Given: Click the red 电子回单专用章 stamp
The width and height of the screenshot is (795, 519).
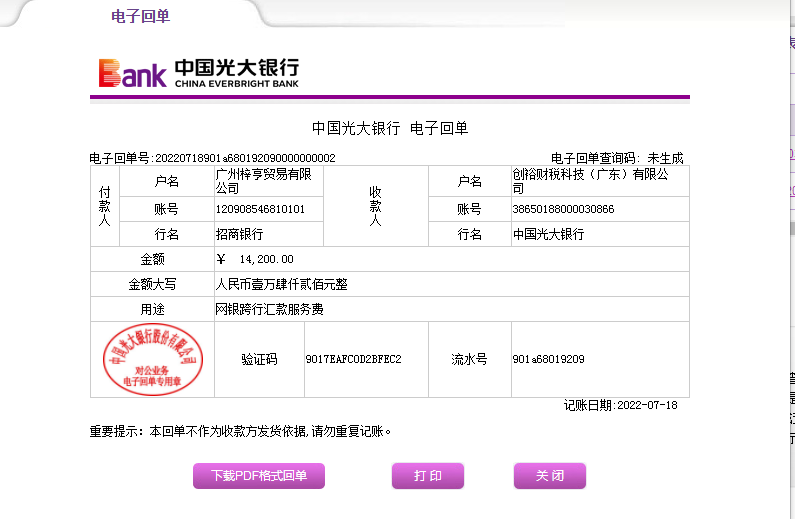Looking at the screenshot, I should point(153,359).
